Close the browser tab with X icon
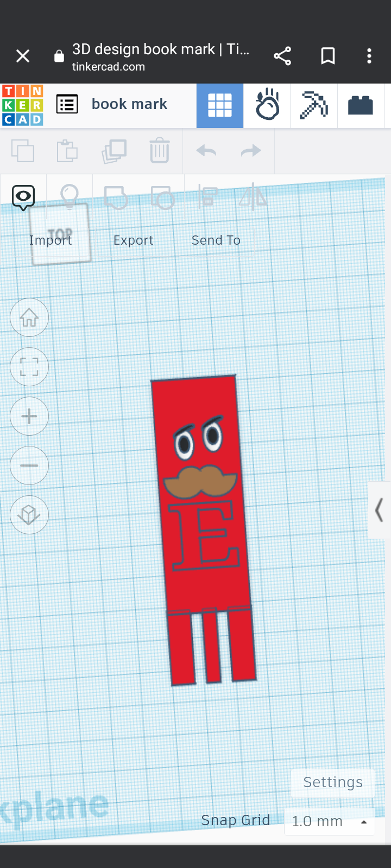The width and height of the screenshot is (391, 868). coord(23,56)
